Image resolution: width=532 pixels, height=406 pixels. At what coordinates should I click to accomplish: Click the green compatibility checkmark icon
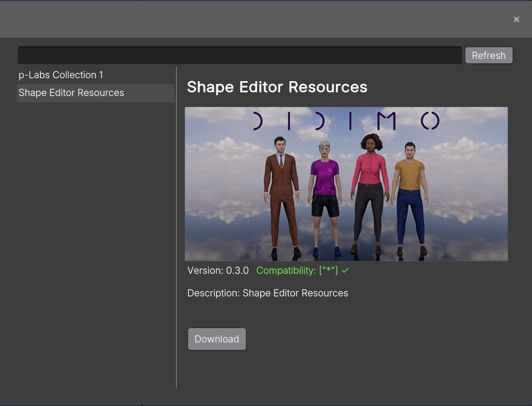point(345,271)
